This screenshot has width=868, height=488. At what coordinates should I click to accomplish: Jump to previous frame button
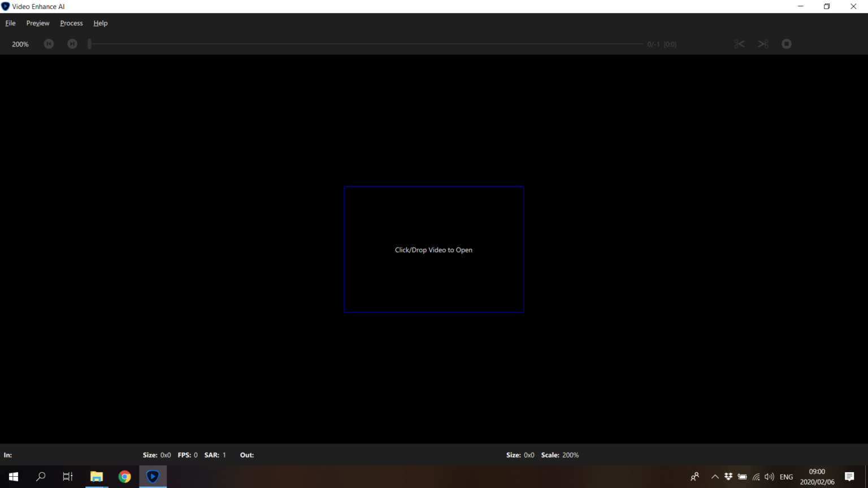pos(49,43)
